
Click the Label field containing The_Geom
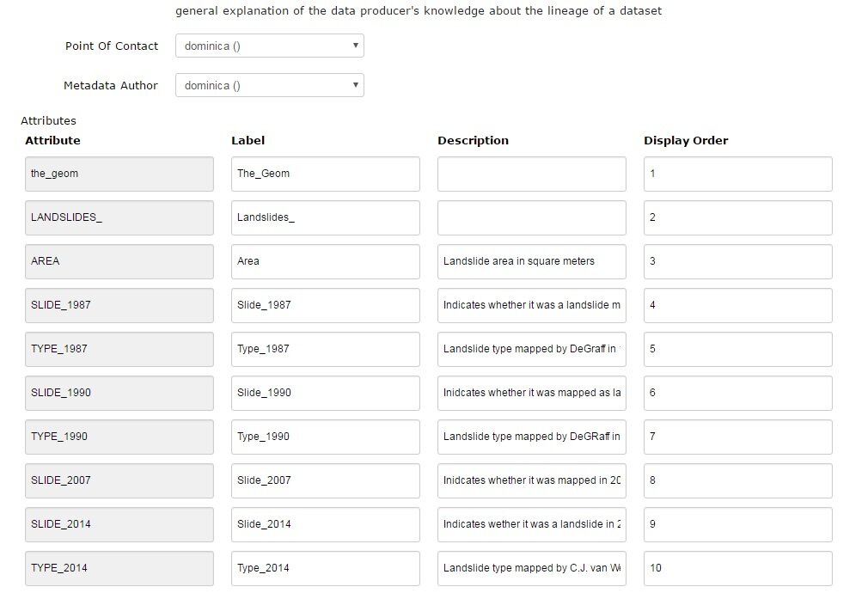pos(325,174)
